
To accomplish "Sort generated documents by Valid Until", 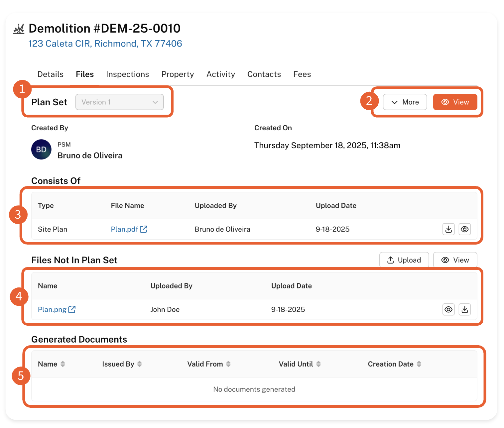I will pyautogui.click(x=318, y=364).
